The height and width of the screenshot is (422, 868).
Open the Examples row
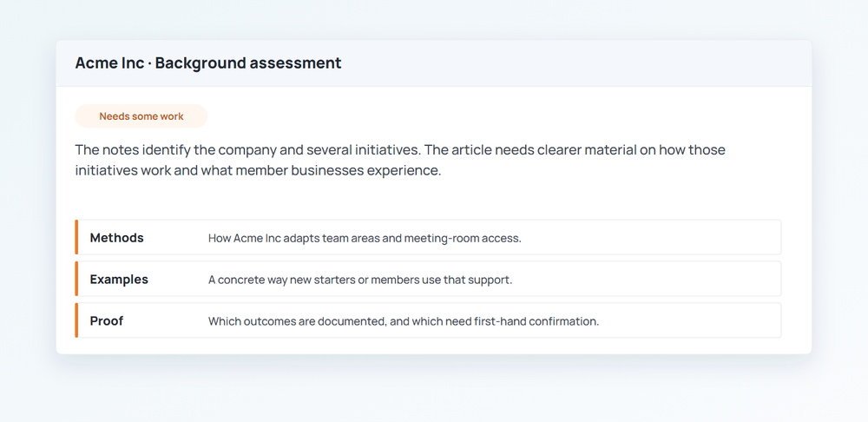pos(428,279)
